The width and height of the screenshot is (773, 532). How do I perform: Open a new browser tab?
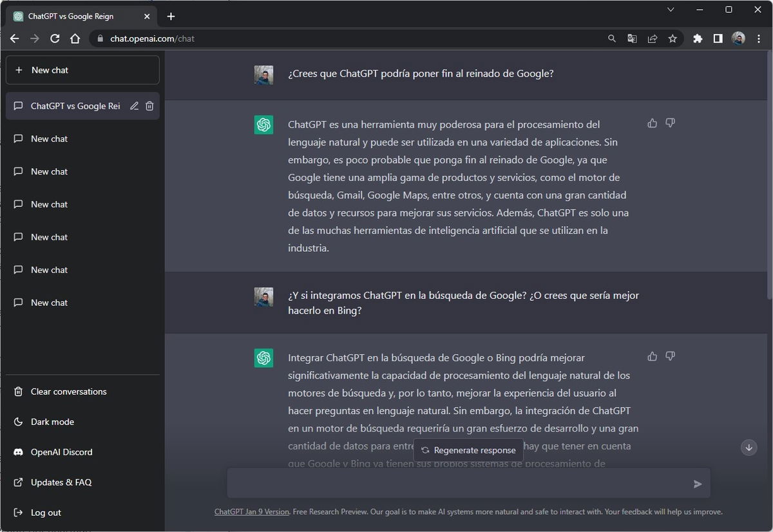coord(171,16)
